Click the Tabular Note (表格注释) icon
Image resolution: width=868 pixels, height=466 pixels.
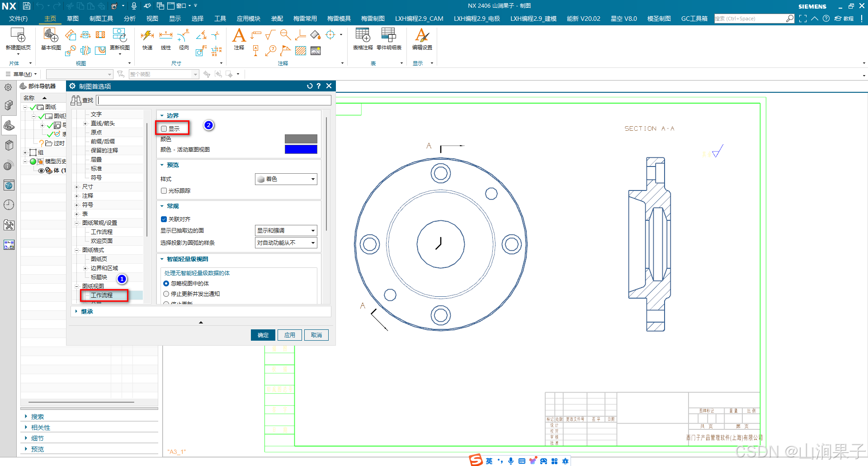tap(363, 35)
